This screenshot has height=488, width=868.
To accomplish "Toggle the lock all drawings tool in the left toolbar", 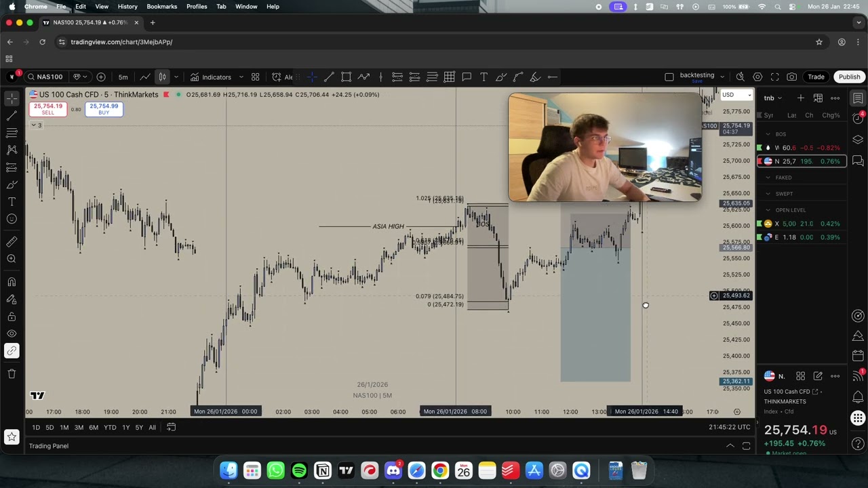I will pyautogui.click(x=12, y=316).
